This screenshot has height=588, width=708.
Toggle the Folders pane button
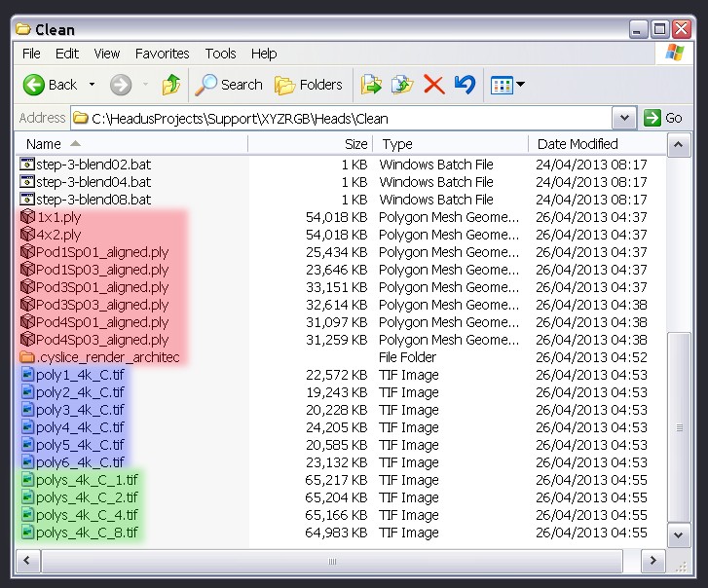309,85
